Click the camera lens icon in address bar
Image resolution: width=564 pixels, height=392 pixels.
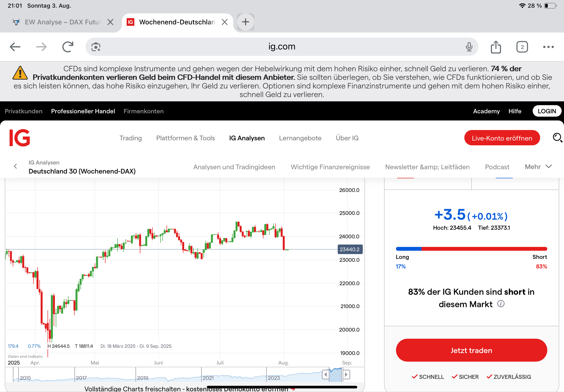(x=96, y=47)
